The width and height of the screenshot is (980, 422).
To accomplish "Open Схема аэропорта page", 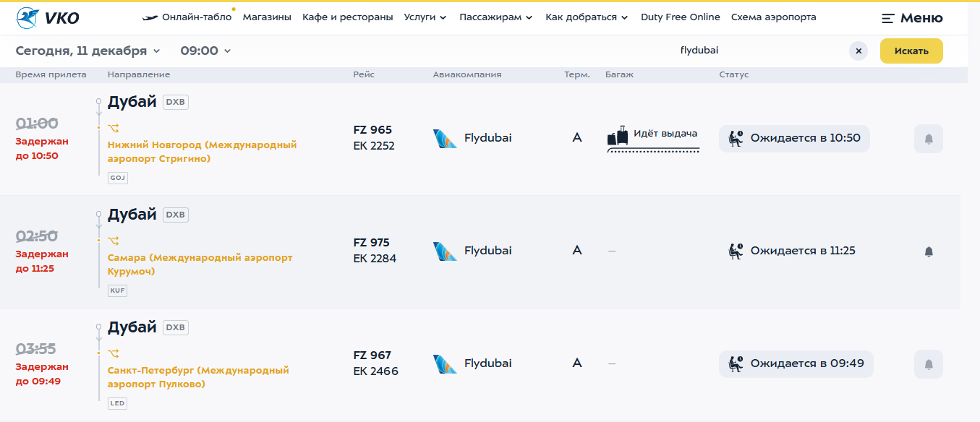I will pyautogui.click(x=773, y=17).
